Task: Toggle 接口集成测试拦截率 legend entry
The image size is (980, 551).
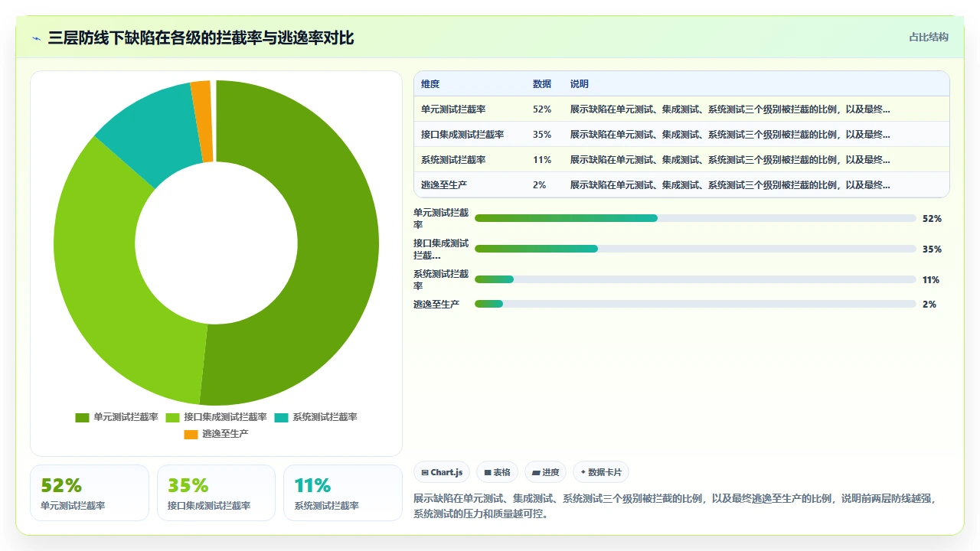Action: [x=216, y=417]
